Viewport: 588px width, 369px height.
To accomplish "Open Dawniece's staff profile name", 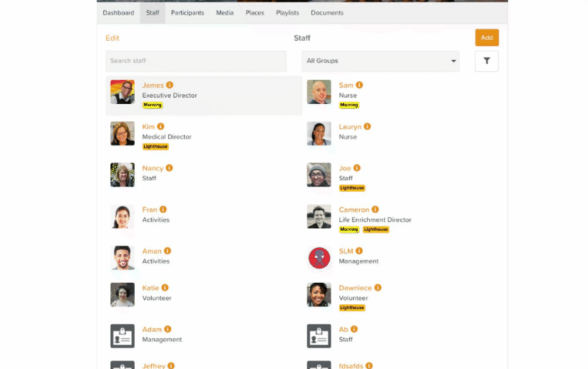I will (355, 288).
